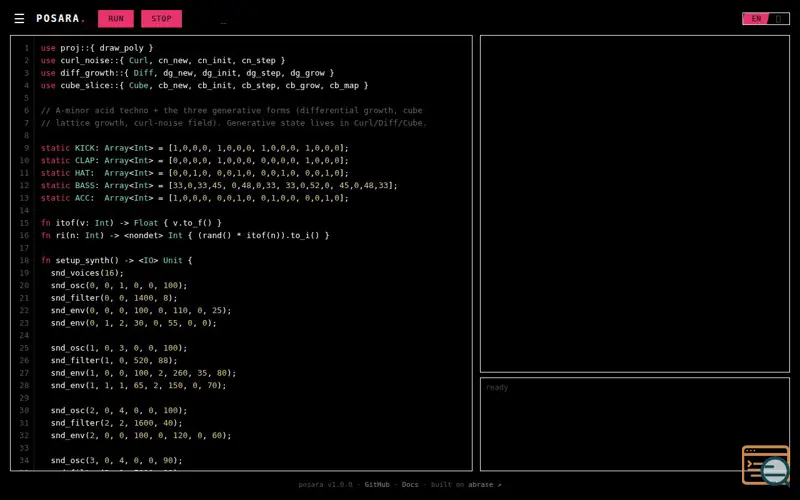Click inside the empty canvas output pane
Image resolution: width=800 pixels, height=500 pixels.
pos(635,204)
